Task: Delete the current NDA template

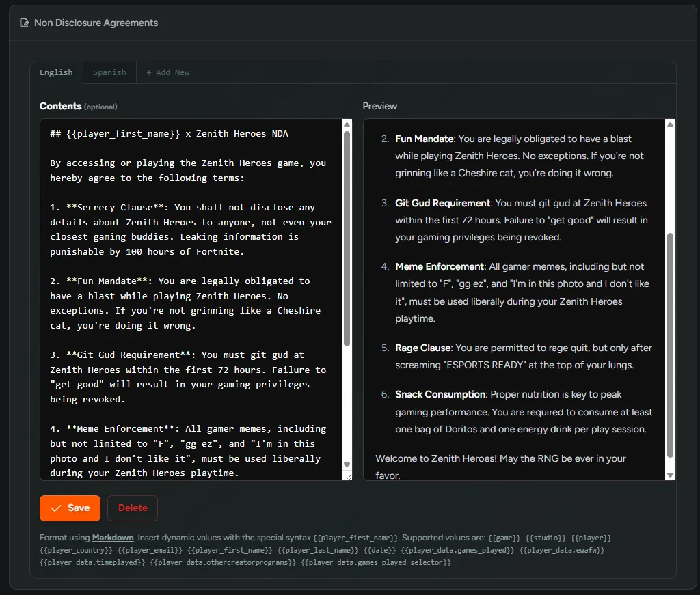Action: tap(132, 508)
